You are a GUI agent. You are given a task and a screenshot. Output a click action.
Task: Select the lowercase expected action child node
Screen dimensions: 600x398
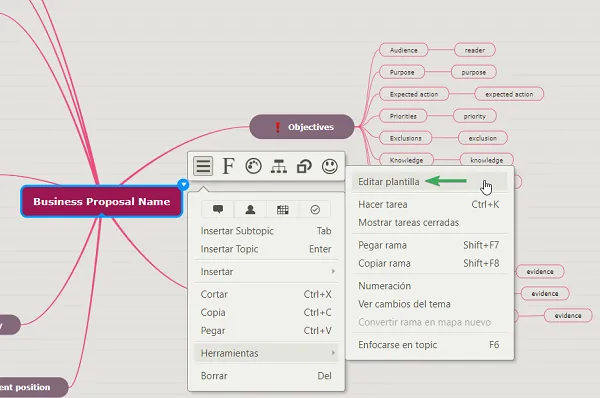[509, 94]
